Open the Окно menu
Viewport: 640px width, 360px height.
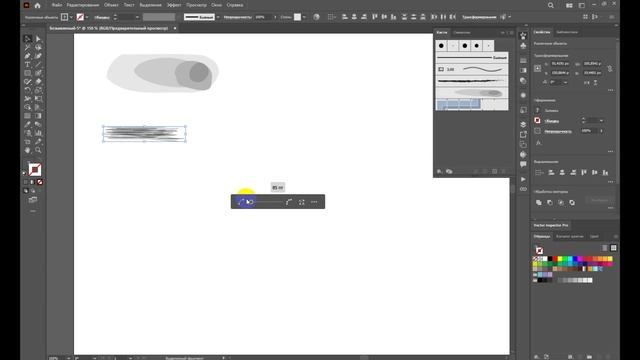[x=216, y=5]
